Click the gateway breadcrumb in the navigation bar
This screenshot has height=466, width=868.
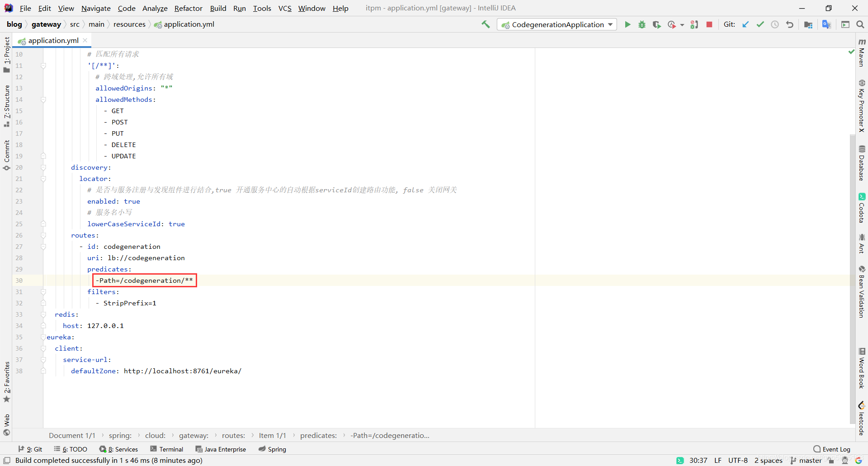coord(46,24)
